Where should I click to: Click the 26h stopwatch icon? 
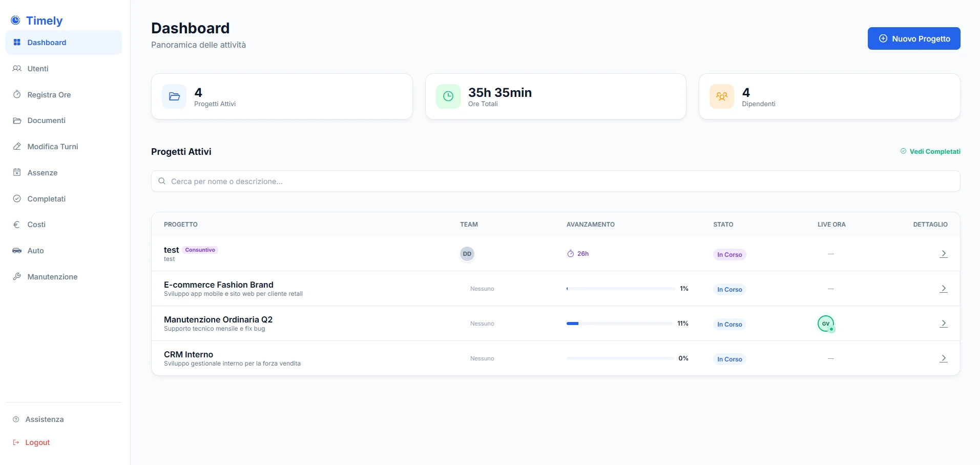(x=571, y=254)
